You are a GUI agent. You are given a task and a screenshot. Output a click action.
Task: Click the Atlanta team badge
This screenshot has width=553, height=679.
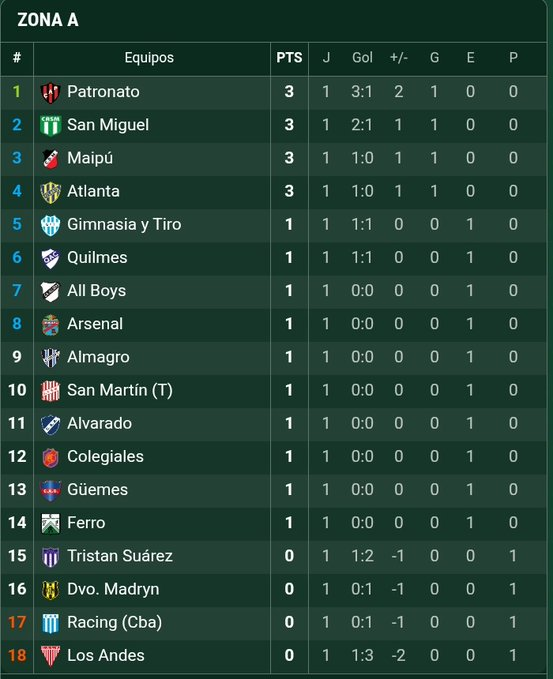point(50,192)
